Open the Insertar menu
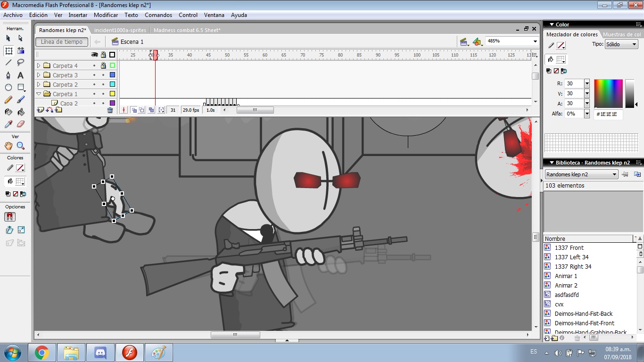Image resolution: width=644 pixels, height=362 pixels. point(78,15)
